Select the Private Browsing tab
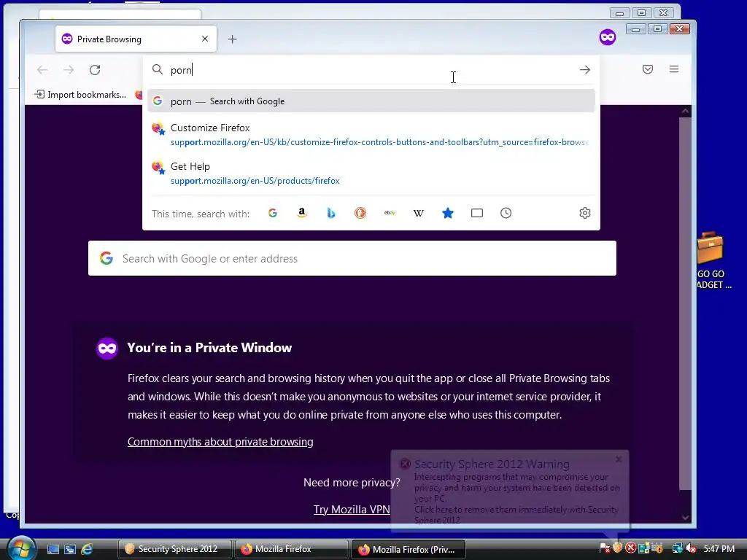Image resolution: width=747 pixels, height=560 pixels. tap(136, 39)
